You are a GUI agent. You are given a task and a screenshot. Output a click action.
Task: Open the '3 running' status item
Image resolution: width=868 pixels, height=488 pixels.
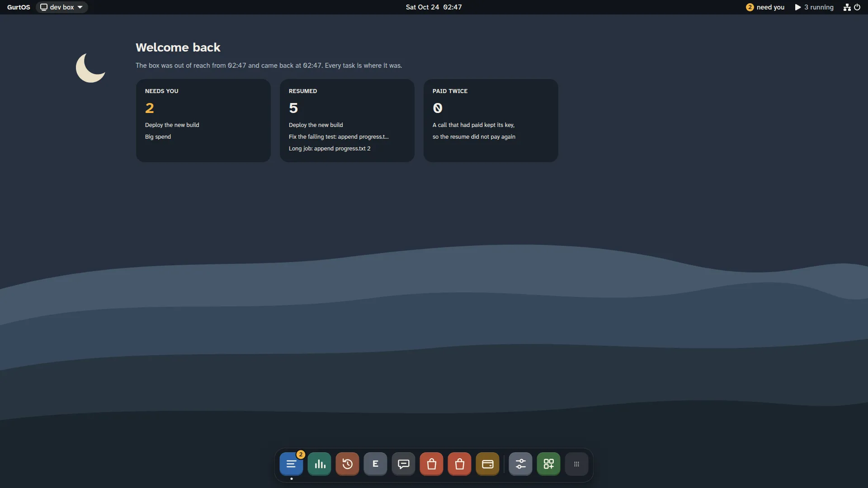814,7
